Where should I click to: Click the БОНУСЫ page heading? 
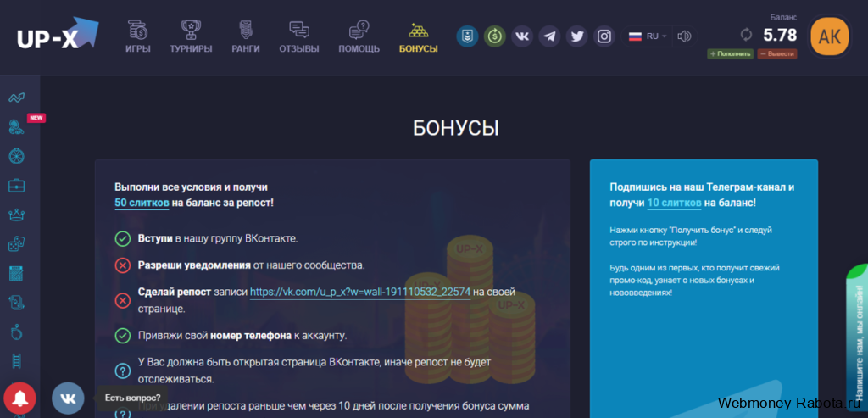pos(455,128)
